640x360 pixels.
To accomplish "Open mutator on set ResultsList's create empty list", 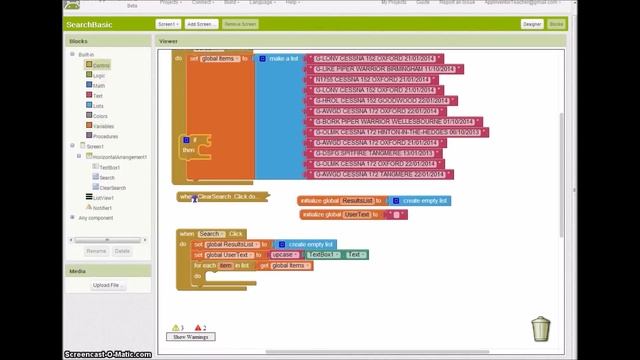I will [282, 244].
